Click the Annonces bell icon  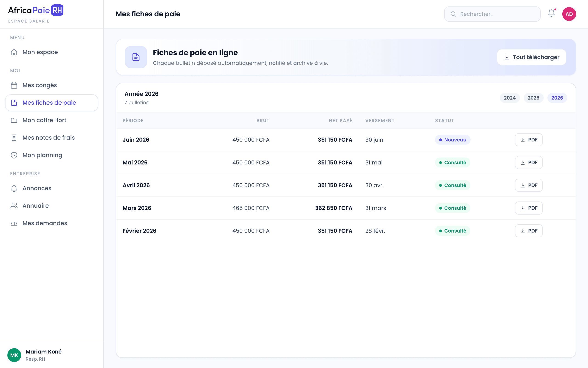[14, 188]
